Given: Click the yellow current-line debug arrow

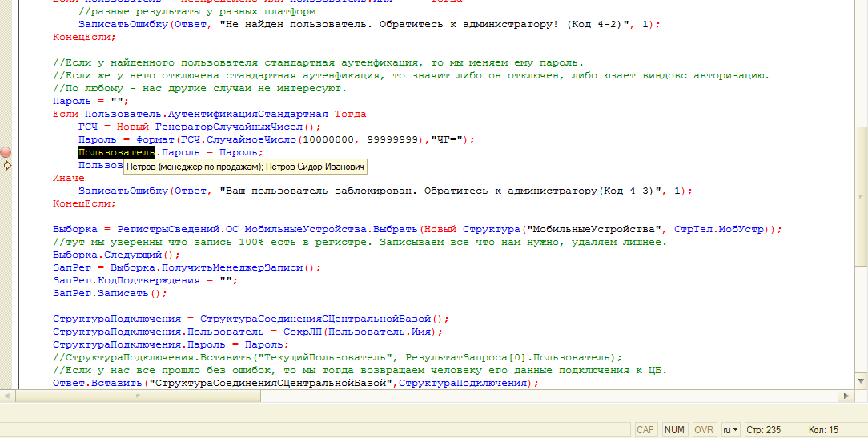Looking at the screenshot, I should pos(7,165).
